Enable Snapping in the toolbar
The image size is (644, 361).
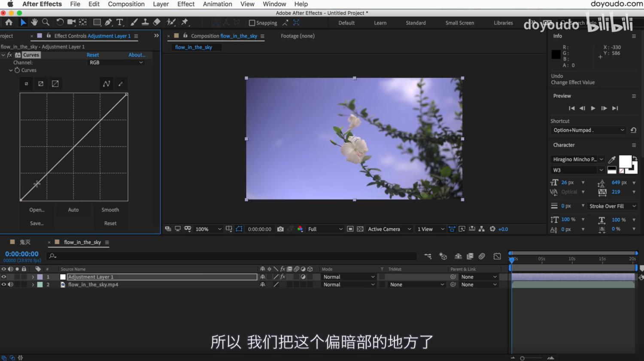coord(252,23)
